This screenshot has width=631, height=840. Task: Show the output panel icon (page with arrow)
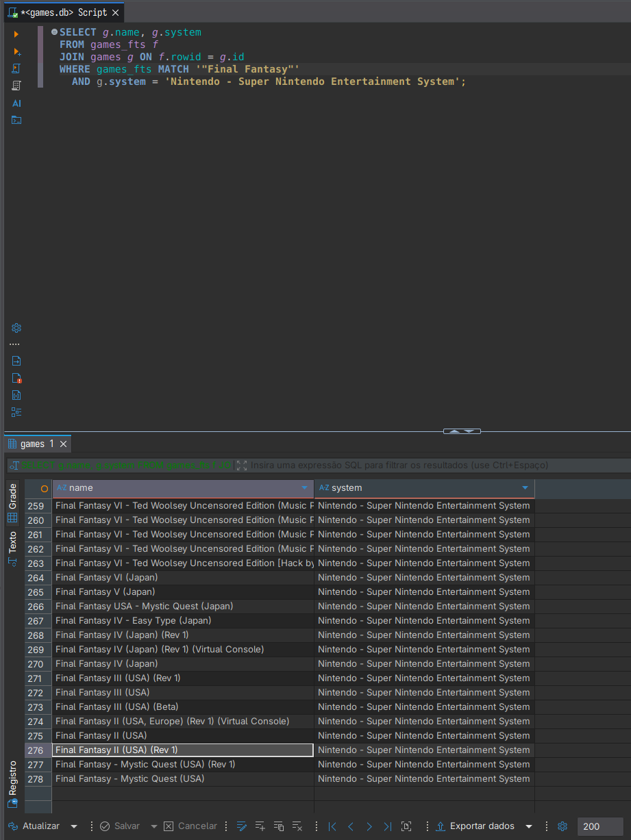(16, 361)
